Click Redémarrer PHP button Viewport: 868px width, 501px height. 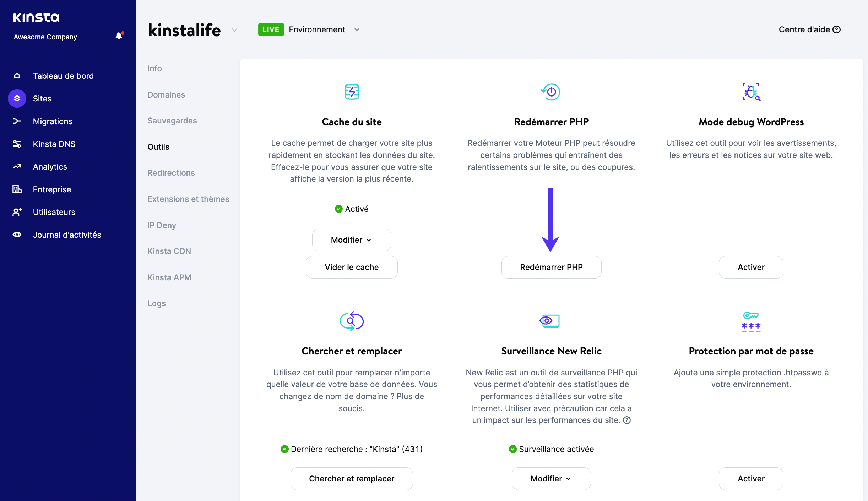pos(551,266)
